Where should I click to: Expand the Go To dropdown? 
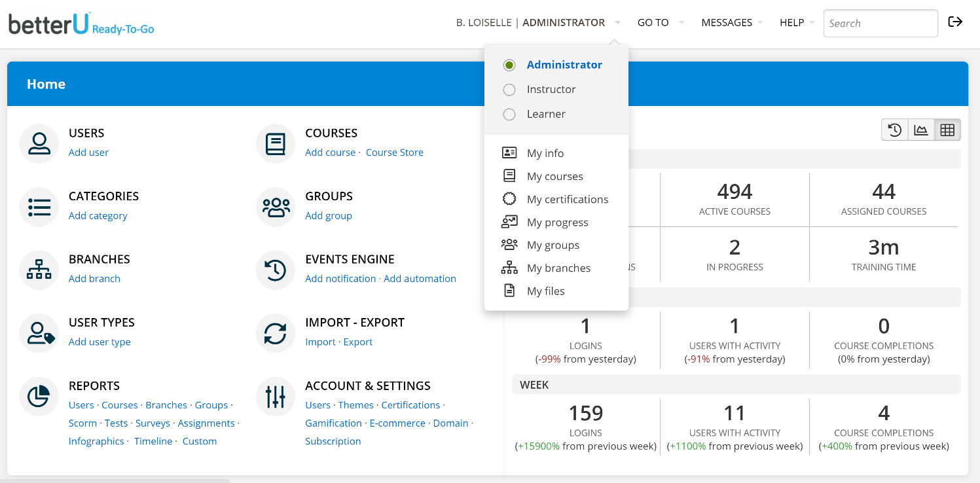[660, 23]
